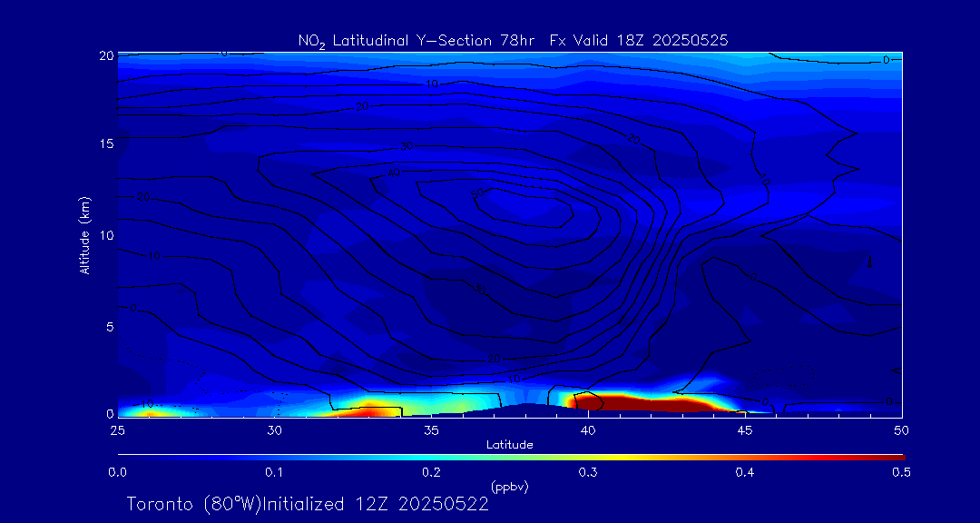980x523 pixels.
Task: Click altitude axis tick label "20"
Action: (x=106, y=55)
